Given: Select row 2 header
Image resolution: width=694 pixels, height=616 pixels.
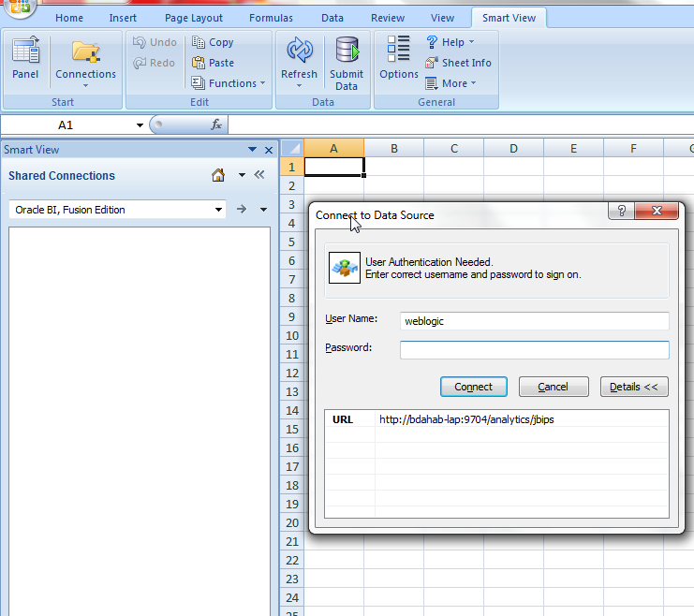Looking at the screenshot, I should pyautogui.click(x=291, y=186).
